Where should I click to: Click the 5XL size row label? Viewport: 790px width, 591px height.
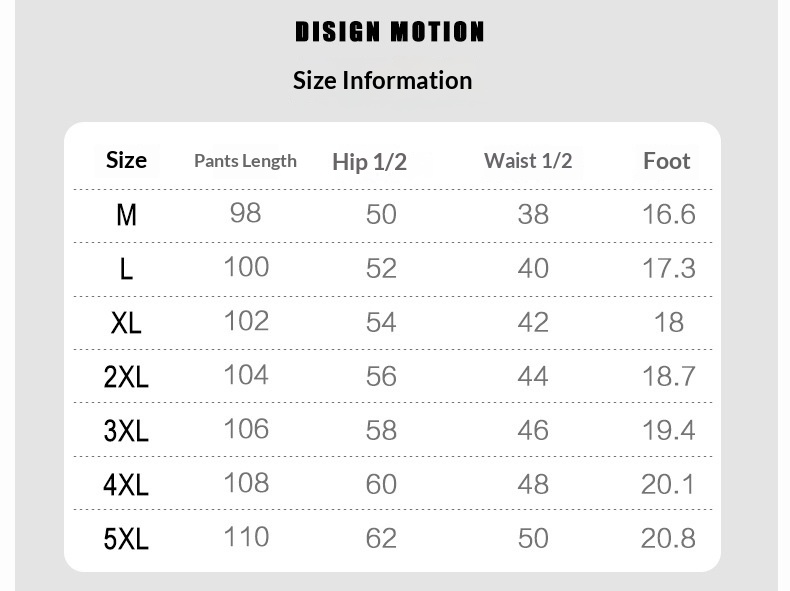pos(126,539)
